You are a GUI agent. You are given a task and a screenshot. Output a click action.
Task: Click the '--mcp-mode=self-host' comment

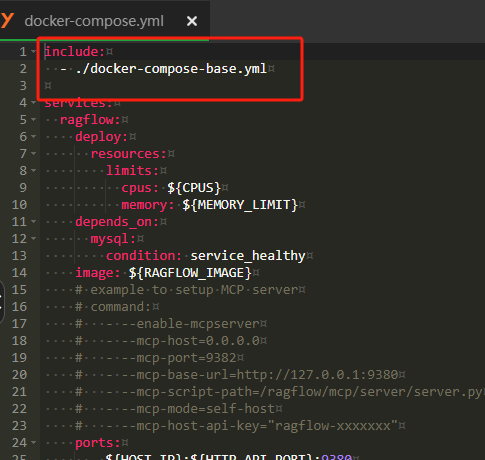click(198, 409)
